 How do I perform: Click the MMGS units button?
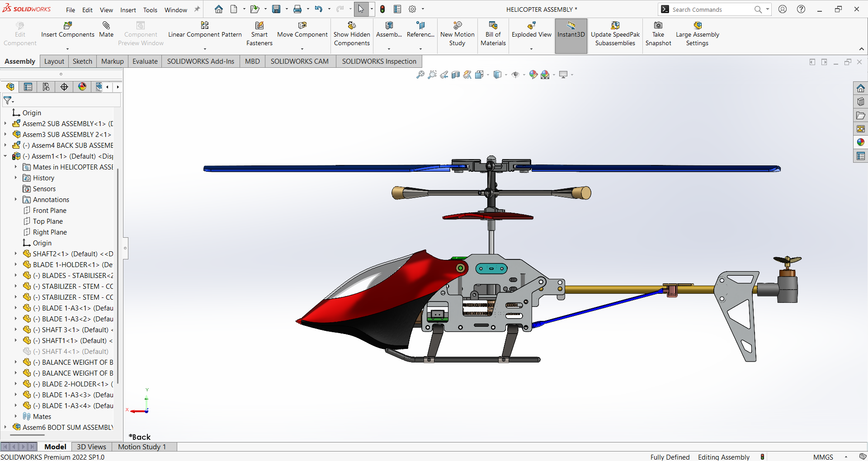point(823,457)
